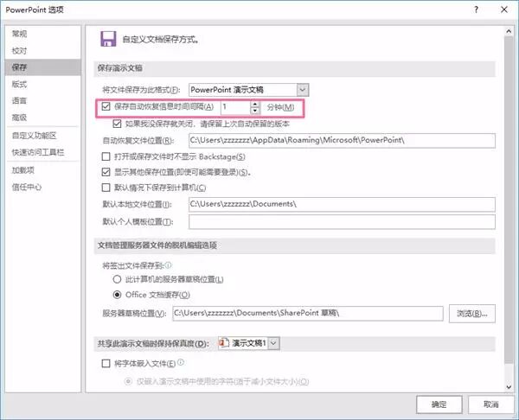Click the scrollbar down arrow

(509, 386)
